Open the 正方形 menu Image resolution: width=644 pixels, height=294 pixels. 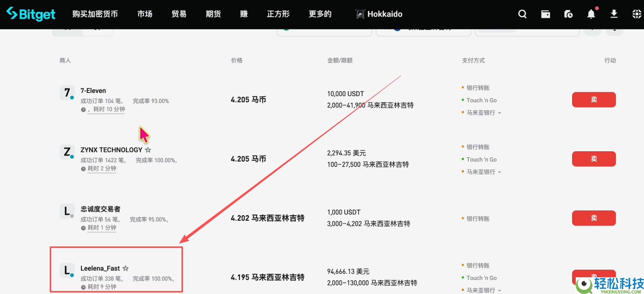point(278,14)
